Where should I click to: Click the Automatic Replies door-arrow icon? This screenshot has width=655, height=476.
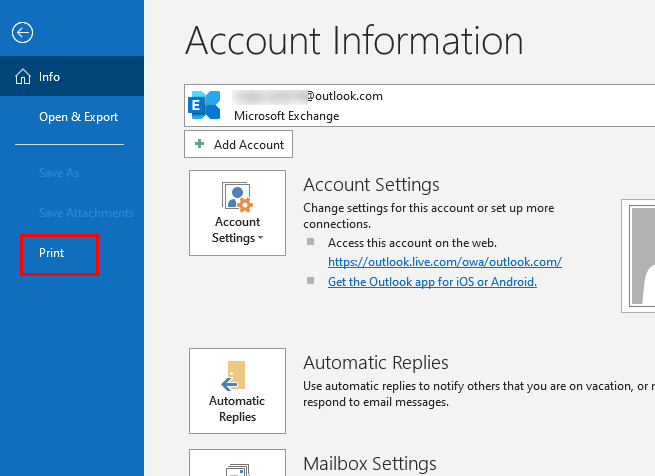click(233, 376)
